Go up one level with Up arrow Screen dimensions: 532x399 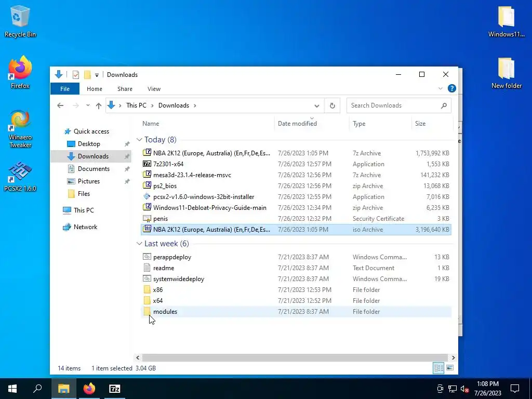click(x=99, y=105)
